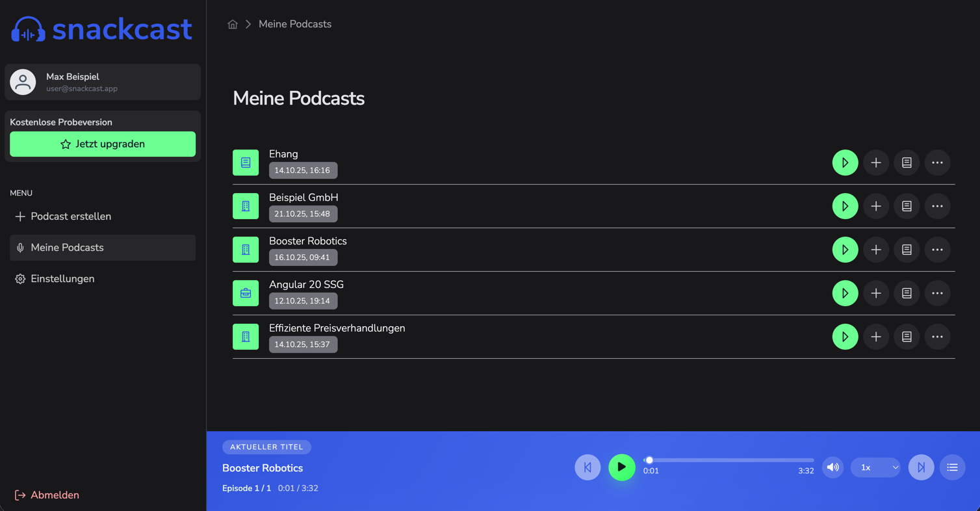
Task: Click the home breadcrumb icon
Action: pos(233,23)
